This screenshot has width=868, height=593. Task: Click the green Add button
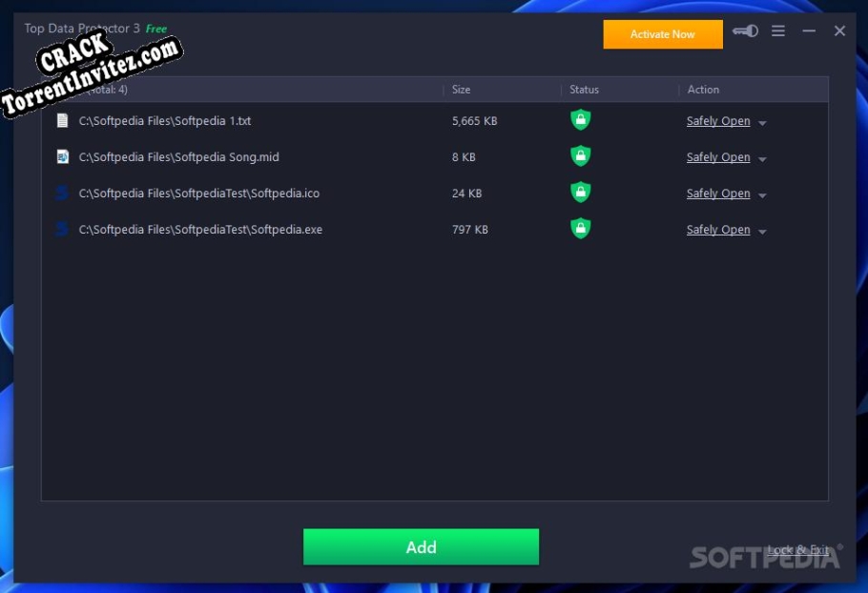421,546
